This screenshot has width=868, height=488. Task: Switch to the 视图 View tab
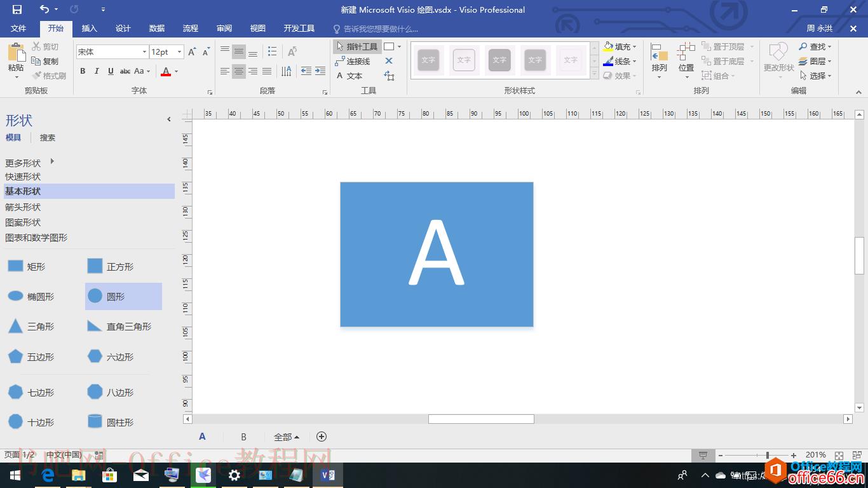[258, 29]
